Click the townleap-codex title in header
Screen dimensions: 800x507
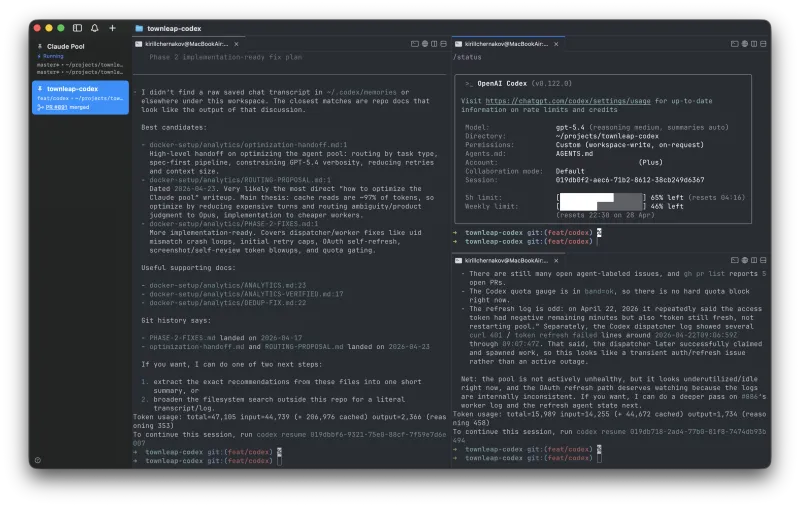174,29
